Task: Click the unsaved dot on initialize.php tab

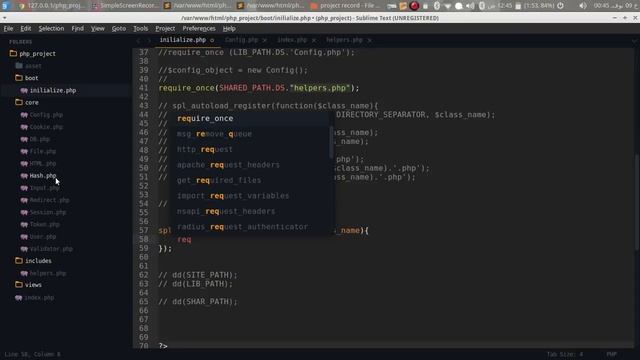Action: click(212, 40)
